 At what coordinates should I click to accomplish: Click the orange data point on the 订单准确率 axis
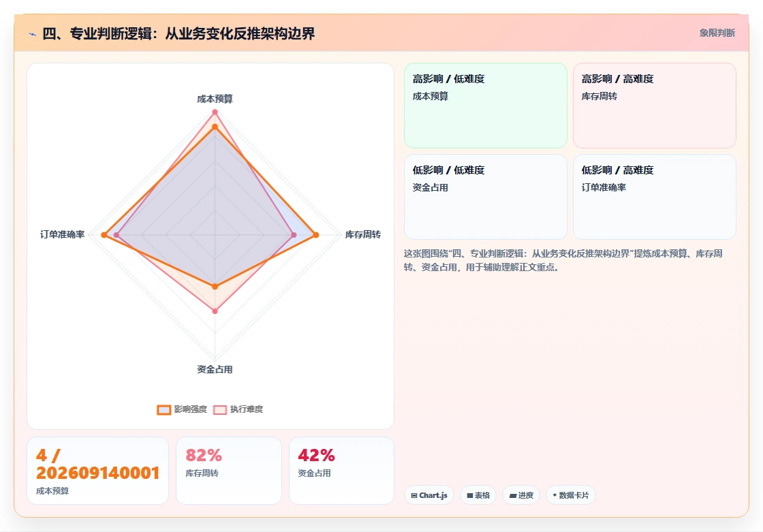click(x=104, y=235)
